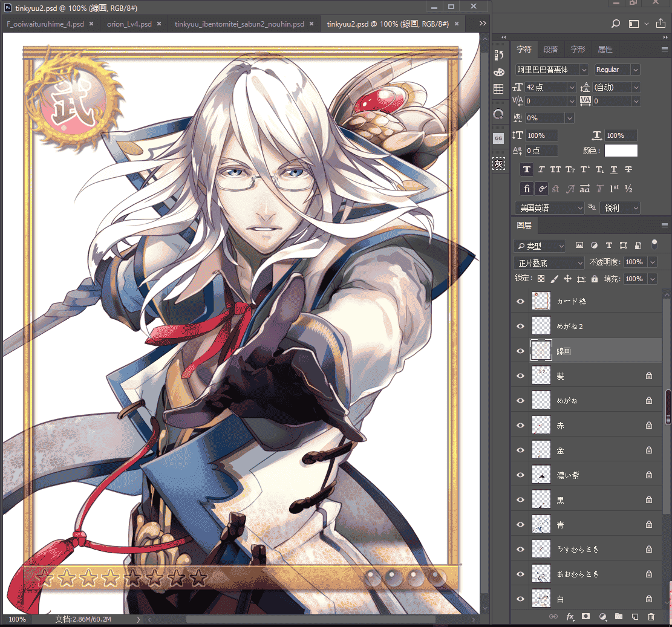Select the 金 layer
The image size is (672, 627).
click(586, 450)
